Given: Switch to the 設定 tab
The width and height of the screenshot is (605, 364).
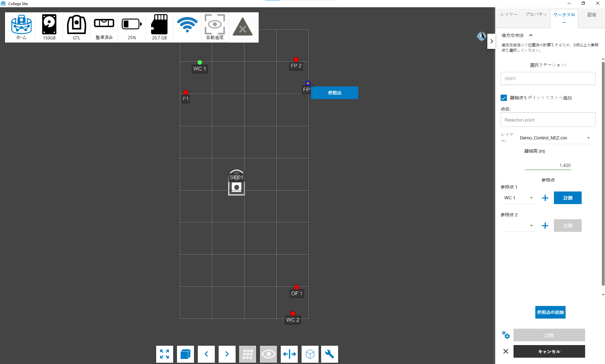Looking at the screenshot, I should (591, 15).
